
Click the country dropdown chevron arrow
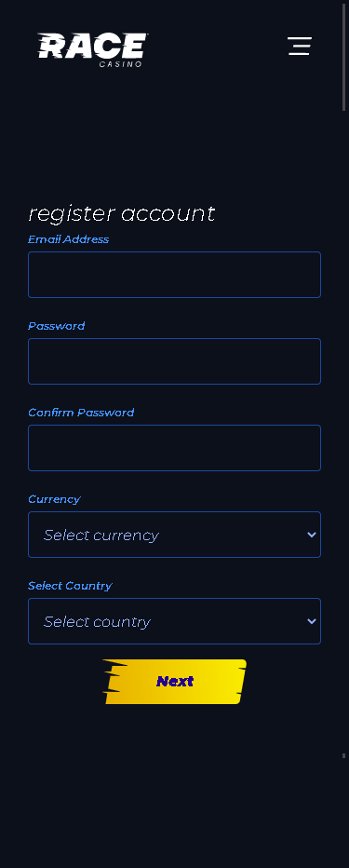tap(312, 621)
